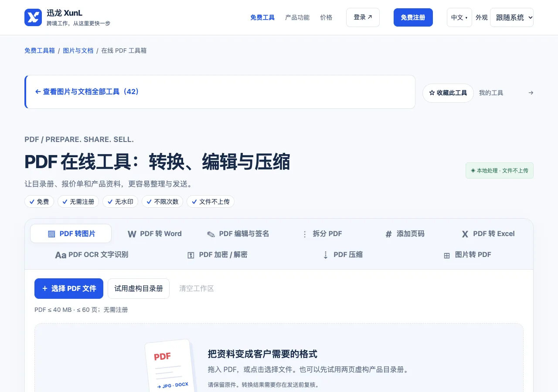Open the 中文 language dropdown
Image resolution: width=558 pixels, height=392 pixels.
pyautogui.click(x=459, y=17)
